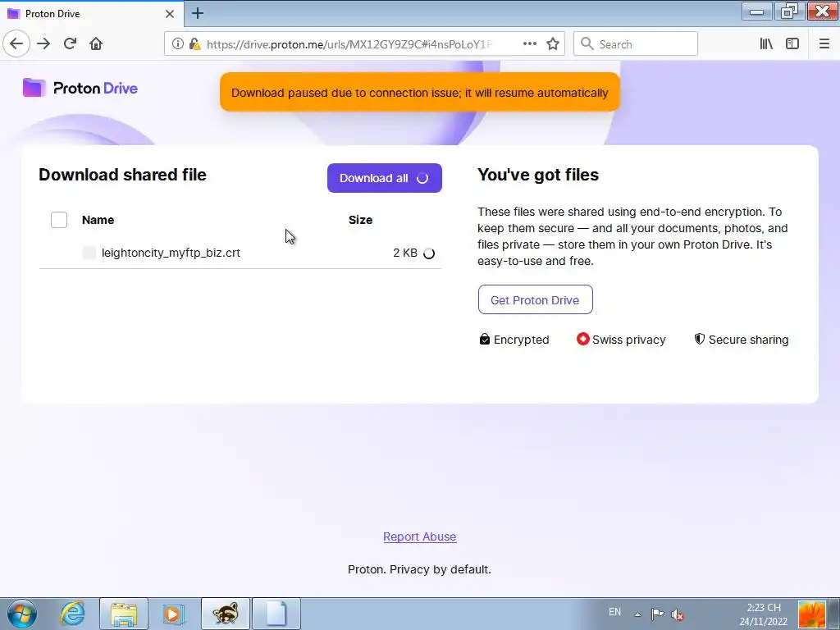Image resolution: width=840 pixels, height=630 pixels.
Task: Click the Proton Drive logo
Action: 80,88
